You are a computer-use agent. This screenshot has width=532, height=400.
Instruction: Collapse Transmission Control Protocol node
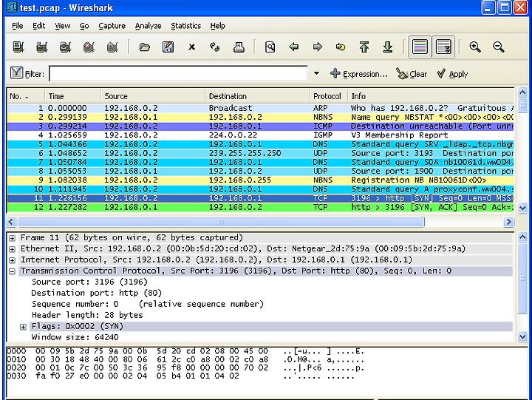(12, 271)
